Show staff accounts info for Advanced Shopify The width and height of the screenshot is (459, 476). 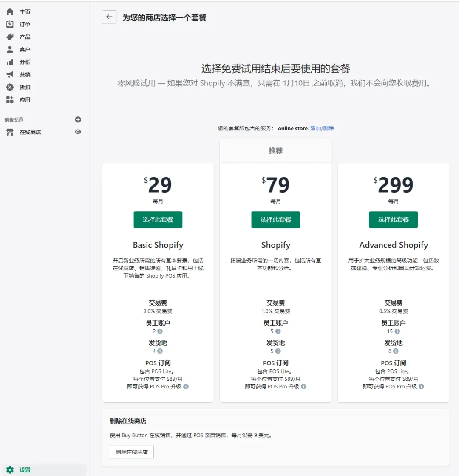(x=397, y=331)
